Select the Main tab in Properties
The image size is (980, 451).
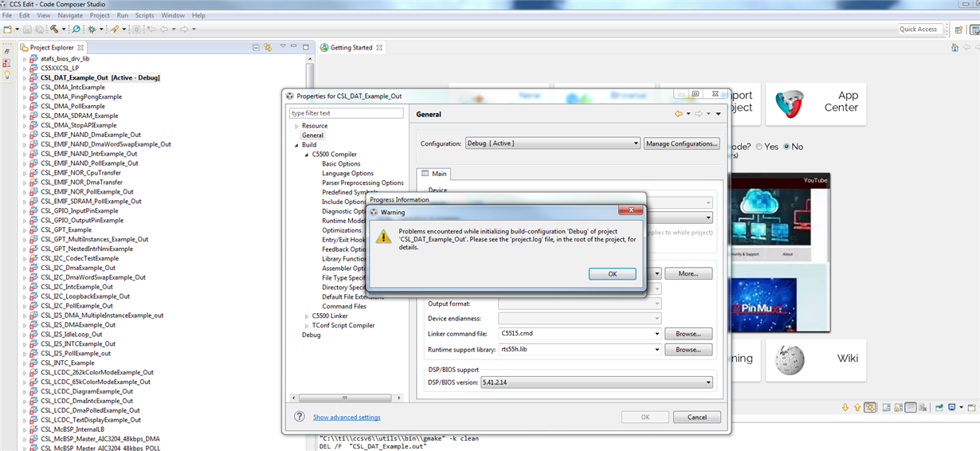coord(435,174)
